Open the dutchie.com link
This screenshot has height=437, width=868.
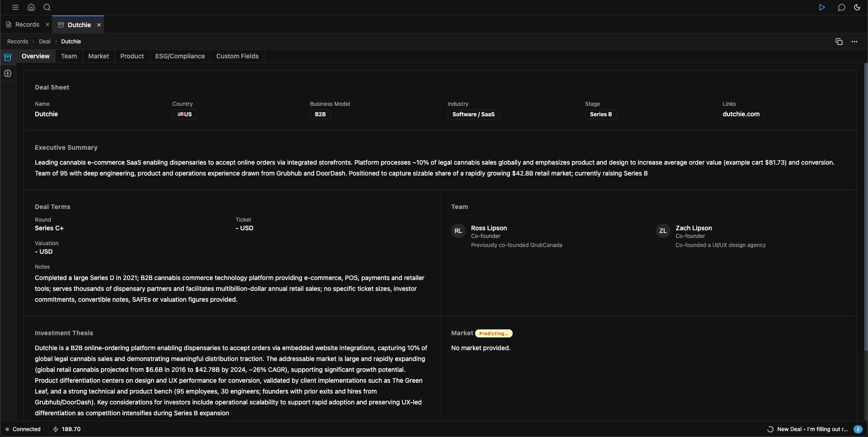pos(741,114)
